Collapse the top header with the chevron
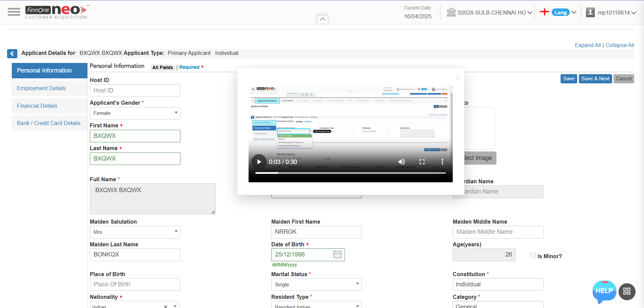This screenshot has height=308, width=644. (x=322, y=19)
